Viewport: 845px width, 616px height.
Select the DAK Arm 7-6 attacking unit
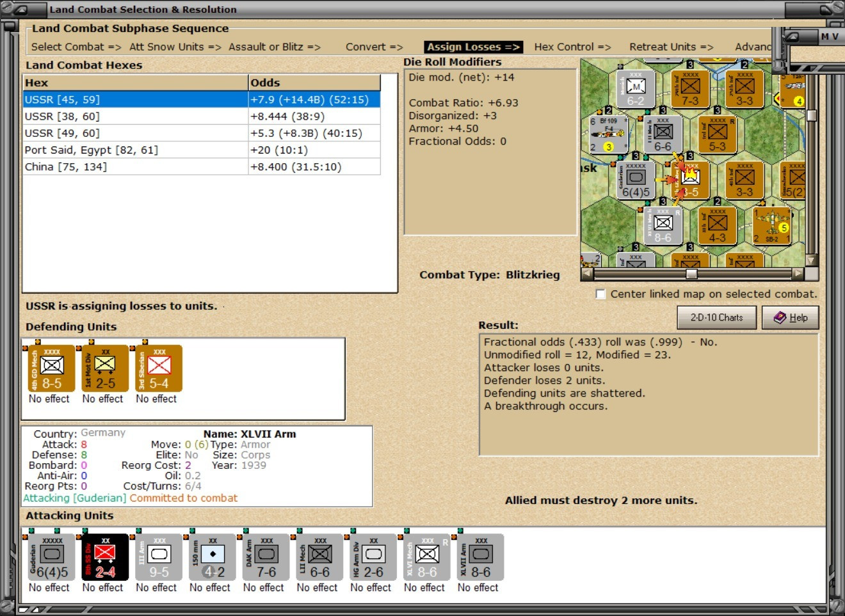click(x=266, y=557)
